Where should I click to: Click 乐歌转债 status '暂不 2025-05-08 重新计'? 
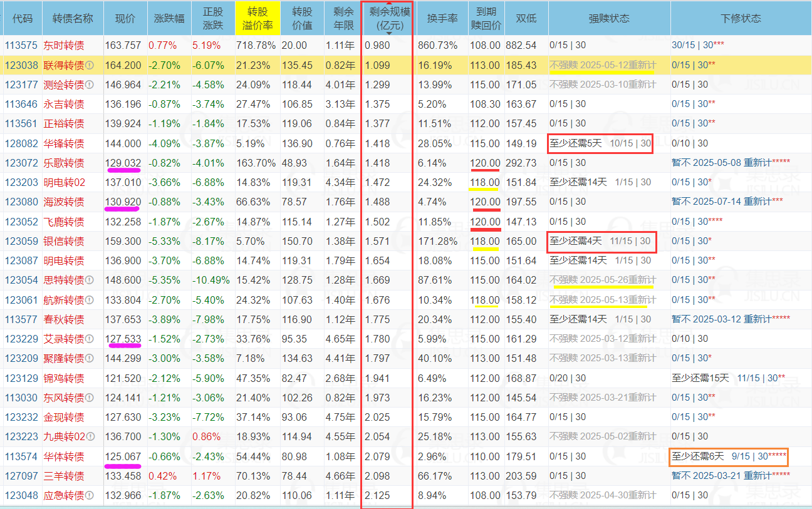[731, 163]
